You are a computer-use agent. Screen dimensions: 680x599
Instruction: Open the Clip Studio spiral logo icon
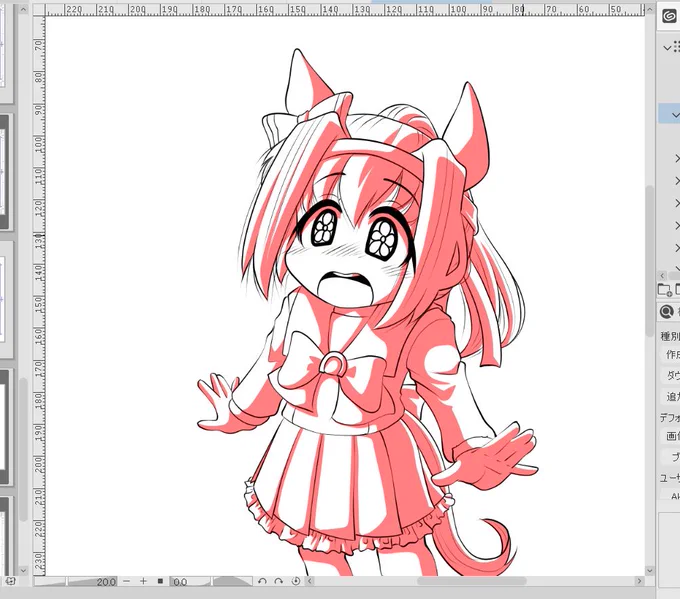670,16
